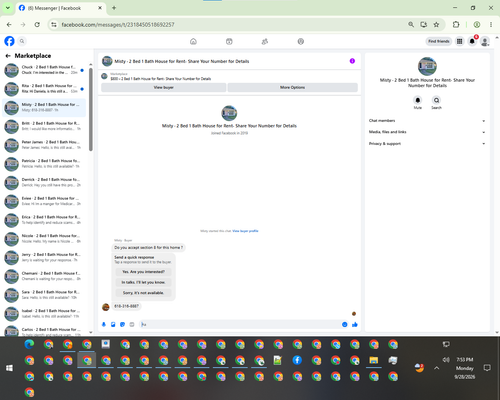Screen dimensions: 500x400
Task: Open the account profile avatar menu
Action: click(x=485, y=41)
